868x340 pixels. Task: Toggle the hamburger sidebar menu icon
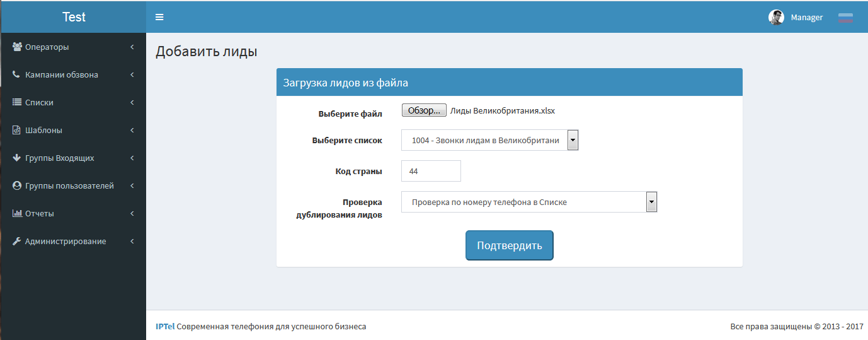coord(159,17)
